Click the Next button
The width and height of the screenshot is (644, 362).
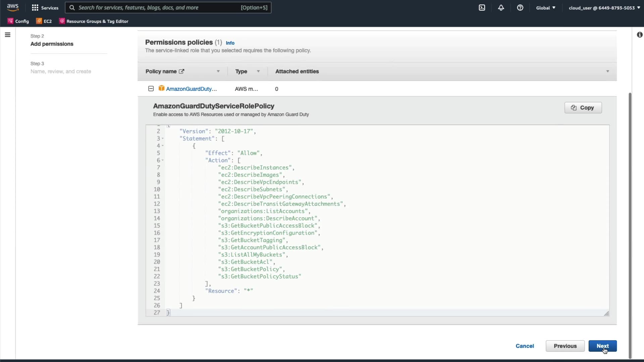(x=602, y=346)
